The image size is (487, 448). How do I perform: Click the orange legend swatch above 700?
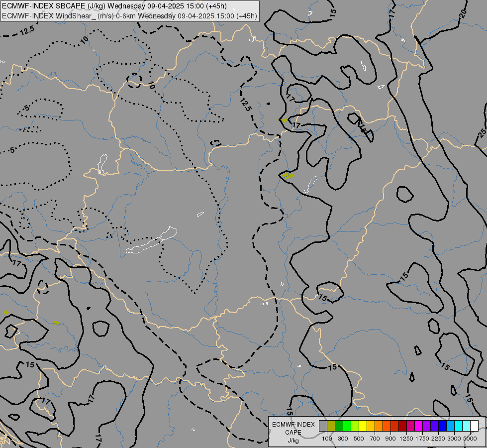tap(379, 426)
